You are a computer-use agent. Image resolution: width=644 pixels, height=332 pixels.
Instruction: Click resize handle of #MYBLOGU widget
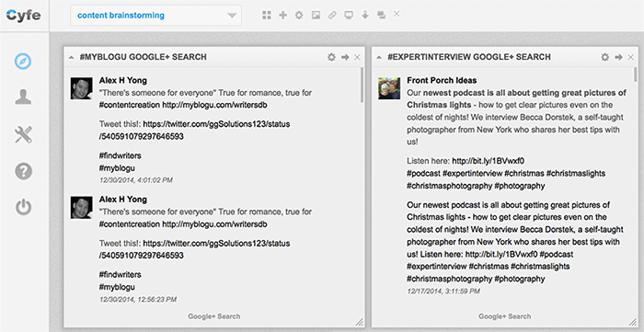[360, 322]
